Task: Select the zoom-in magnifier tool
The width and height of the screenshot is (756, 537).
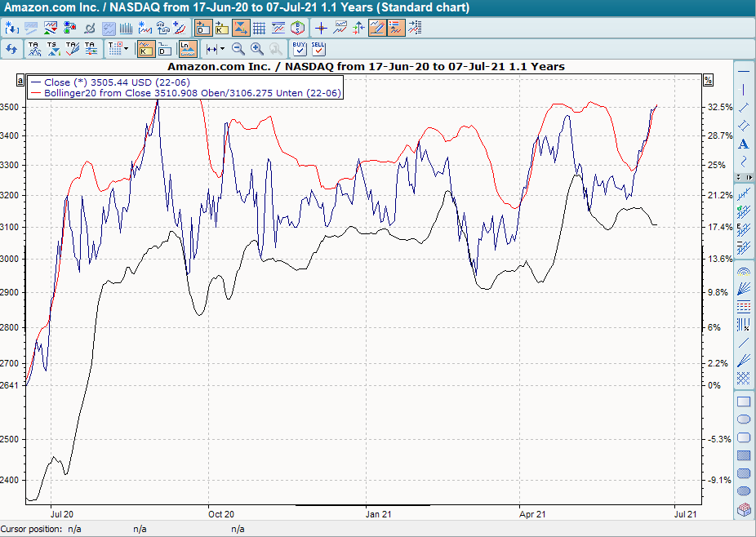Action: coord(256,49)
